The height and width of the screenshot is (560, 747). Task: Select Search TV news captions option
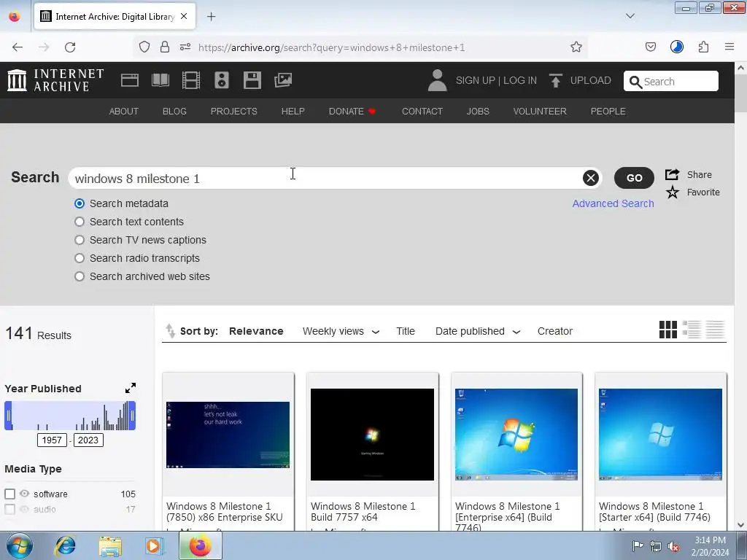coord(80,240)
